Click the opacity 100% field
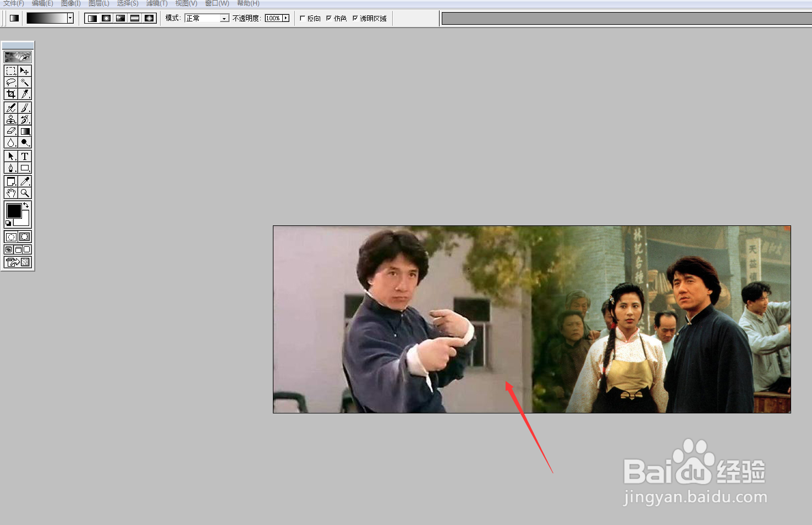 coord(273,18)
